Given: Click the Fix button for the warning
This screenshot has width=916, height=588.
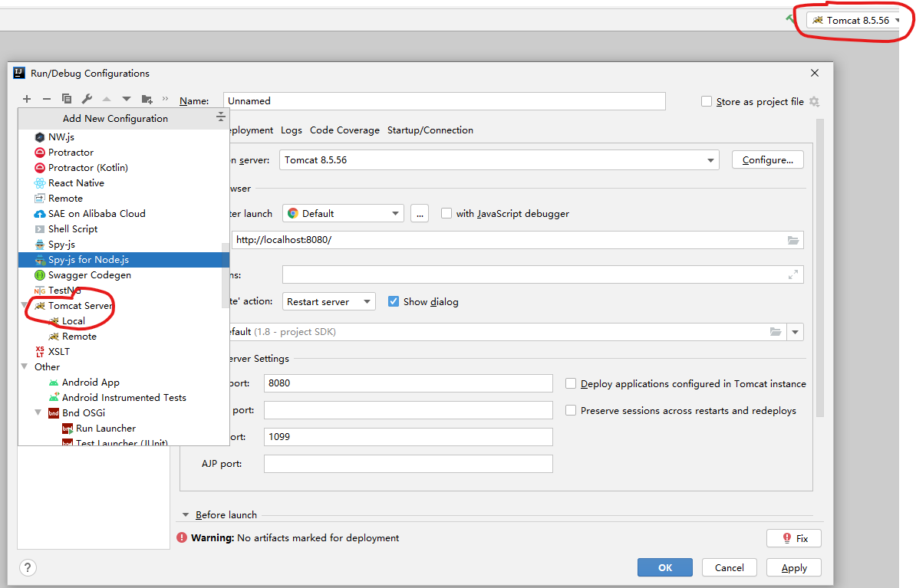Looking at the screenshot, I should click(x=794, y=538).
